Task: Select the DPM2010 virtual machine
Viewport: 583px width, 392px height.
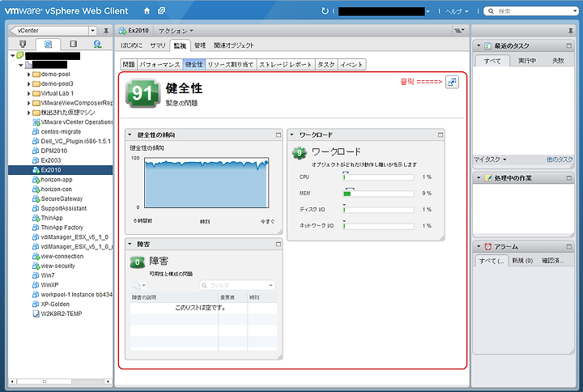Action: [x=53, y=151]
